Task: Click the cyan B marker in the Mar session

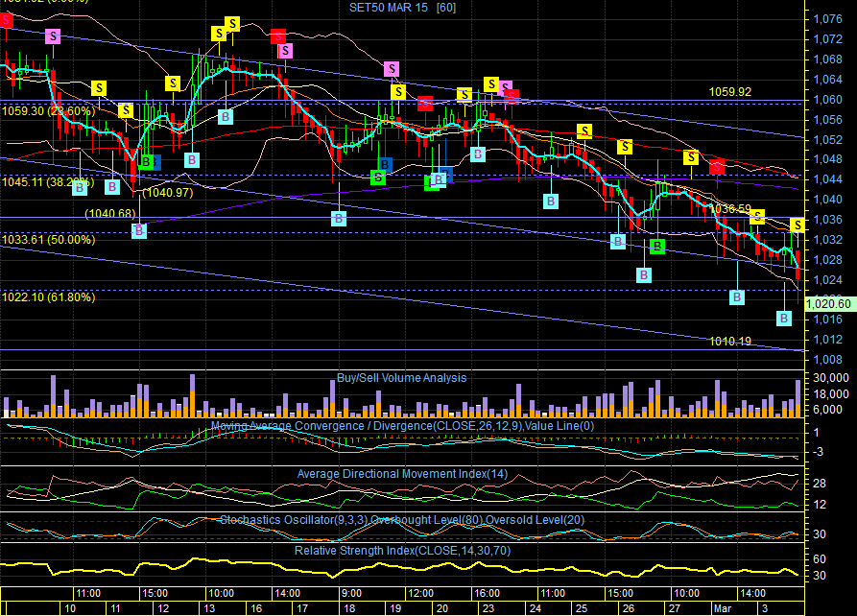Action: 737,297
